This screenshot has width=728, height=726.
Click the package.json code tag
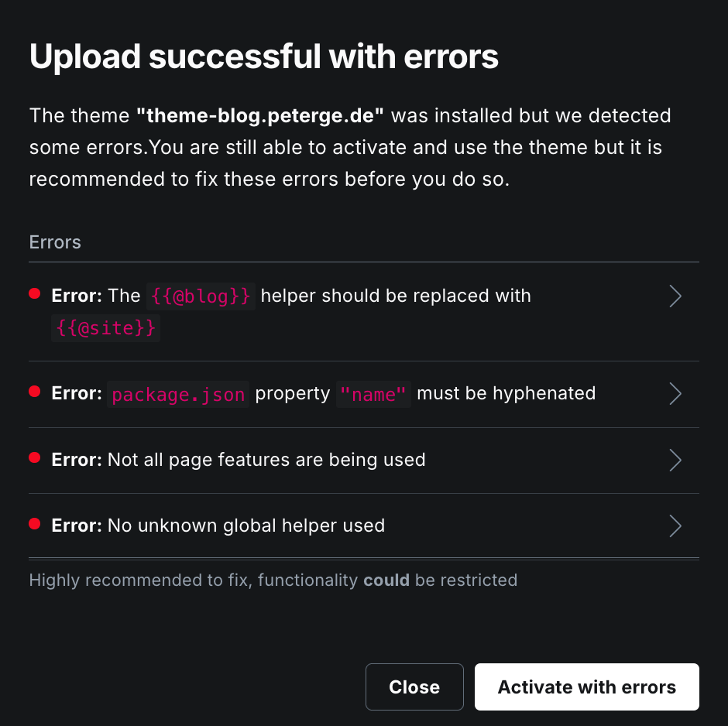[x=178, y=394]
